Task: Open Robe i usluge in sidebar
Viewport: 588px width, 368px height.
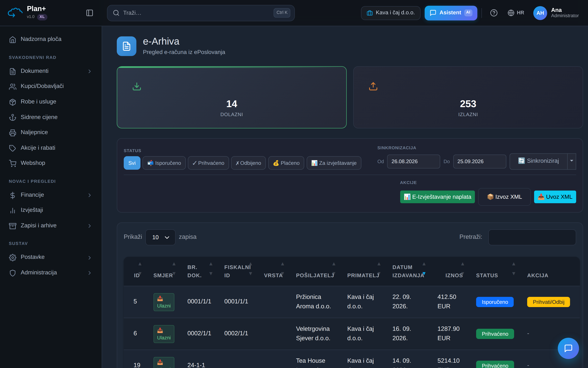Action: [x=51, y=102]
